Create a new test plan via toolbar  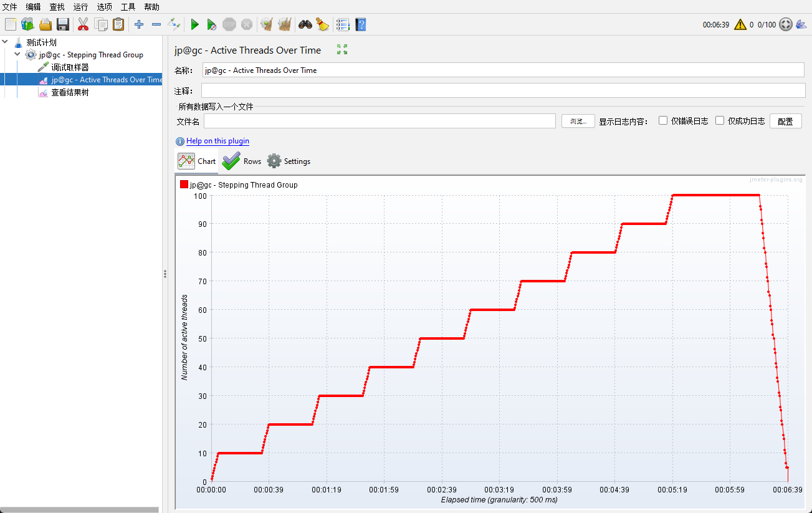coord(11,24)
